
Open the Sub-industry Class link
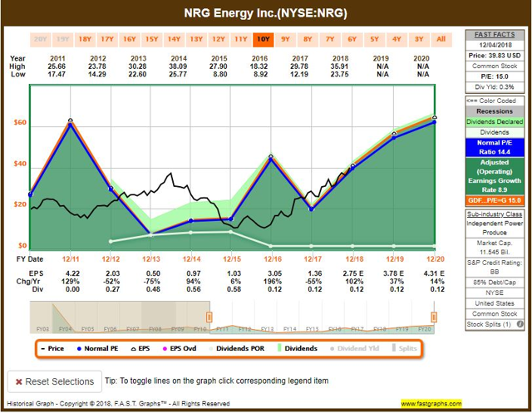point(495,214)
